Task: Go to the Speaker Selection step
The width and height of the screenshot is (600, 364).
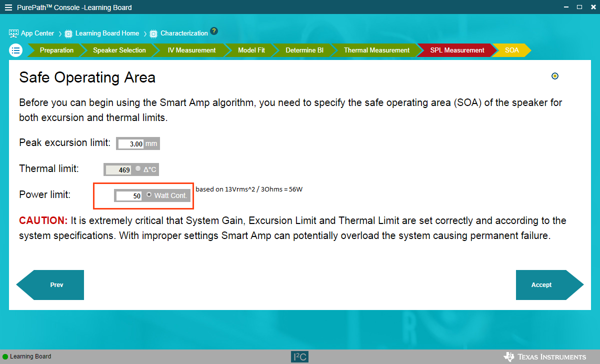Action: 119,50
